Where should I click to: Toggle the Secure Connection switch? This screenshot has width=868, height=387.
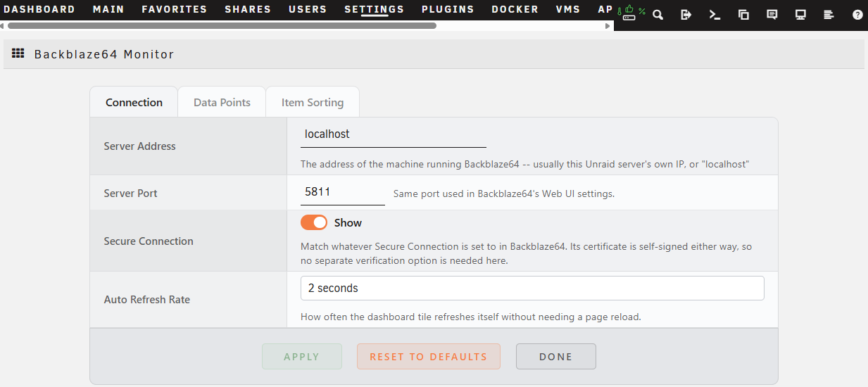[314, 222]
